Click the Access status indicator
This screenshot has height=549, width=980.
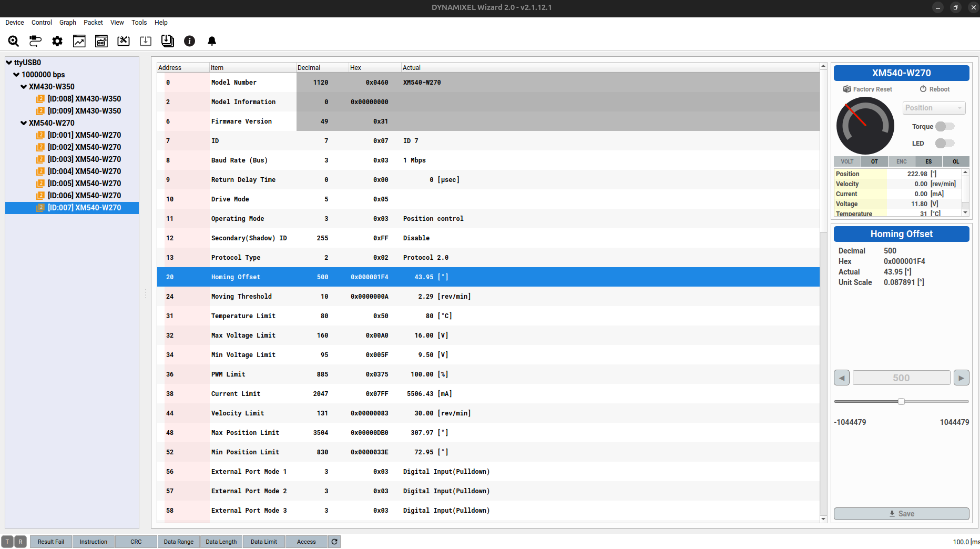click(307, 542)
